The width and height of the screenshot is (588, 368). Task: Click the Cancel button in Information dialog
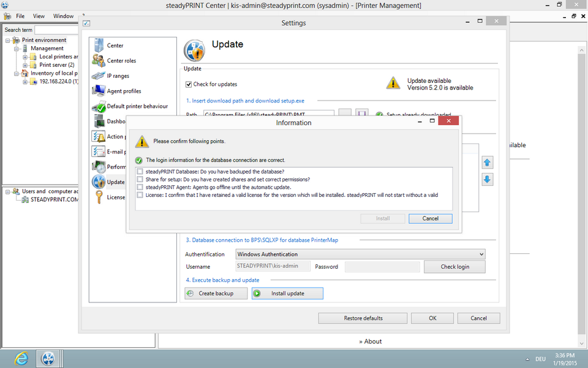click(431, 218)
